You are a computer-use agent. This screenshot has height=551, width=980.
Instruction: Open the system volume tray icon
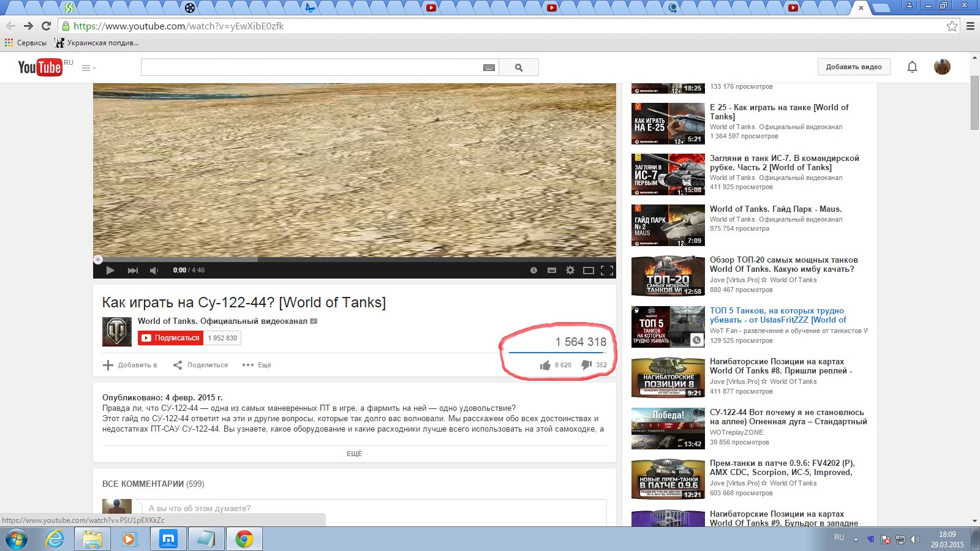point(914,539)
